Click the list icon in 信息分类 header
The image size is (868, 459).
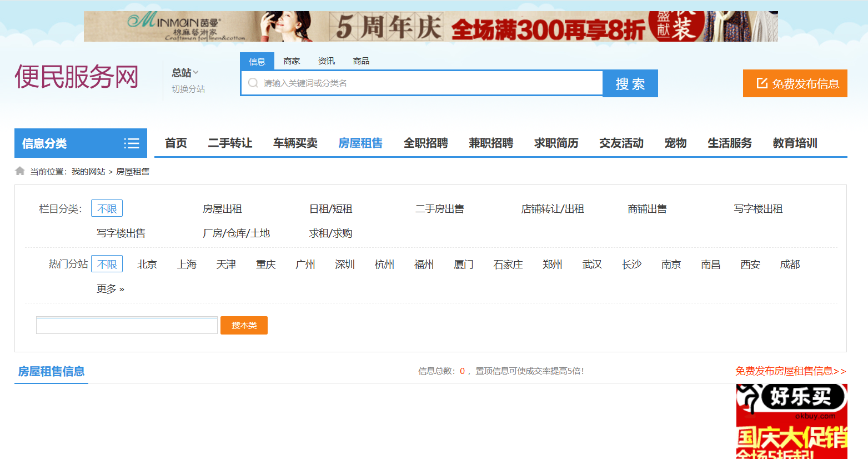pos(132,143)
